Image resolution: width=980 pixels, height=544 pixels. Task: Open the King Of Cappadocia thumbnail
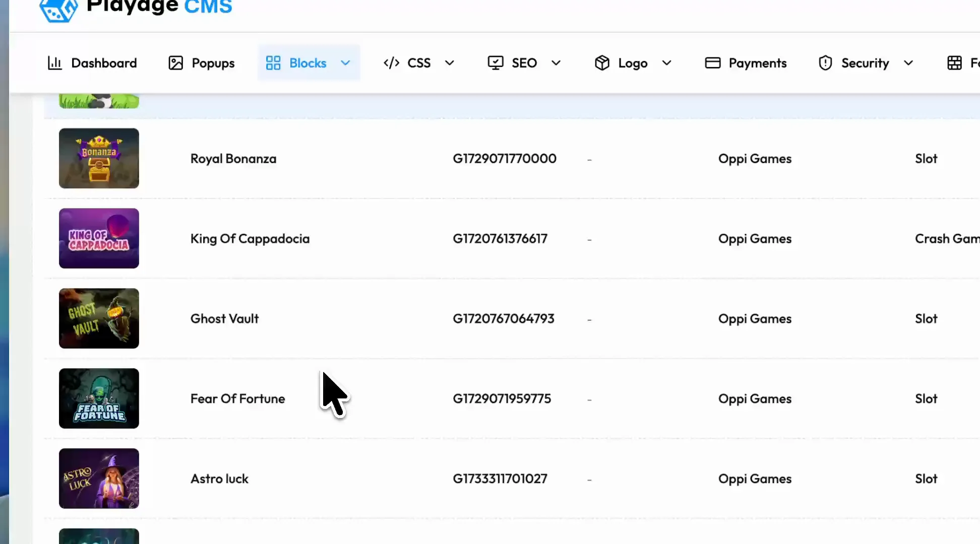click(x=99, y=238)
